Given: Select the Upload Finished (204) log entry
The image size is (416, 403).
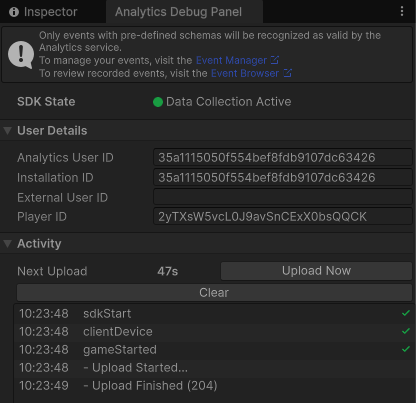Looking at the screenshot, I should tap(213, 386).
